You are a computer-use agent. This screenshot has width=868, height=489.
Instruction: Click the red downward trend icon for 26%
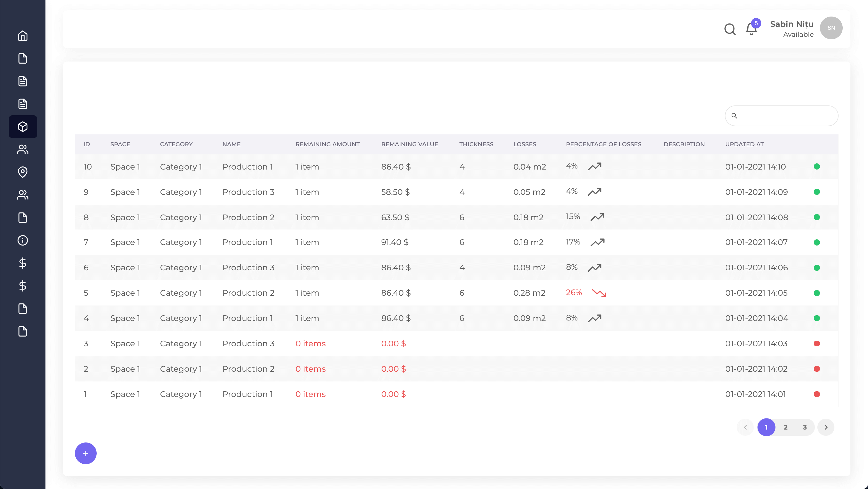[599, 293]
